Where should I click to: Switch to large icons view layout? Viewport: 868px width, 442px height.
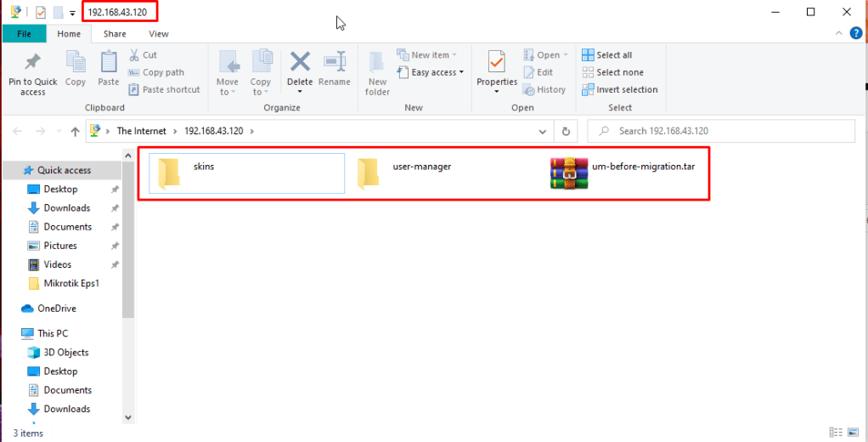tap(854, 433)
